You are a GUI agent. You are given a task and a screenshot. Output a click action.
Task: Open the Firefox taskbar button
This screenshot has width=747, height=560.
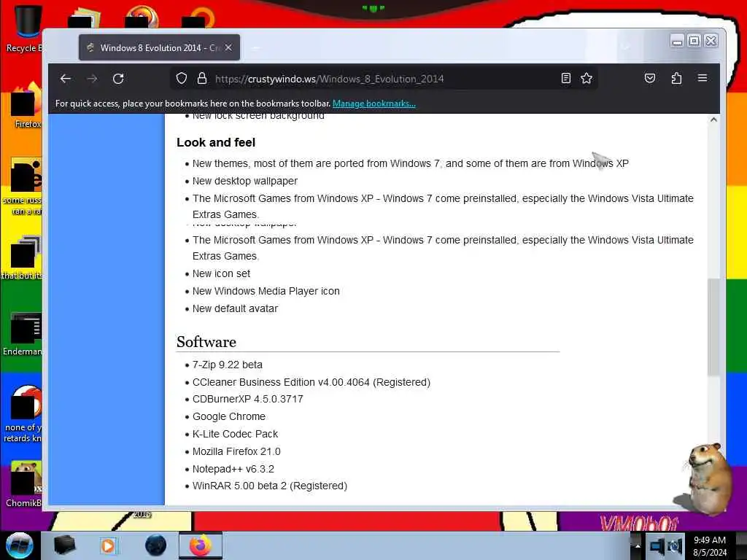201,545
